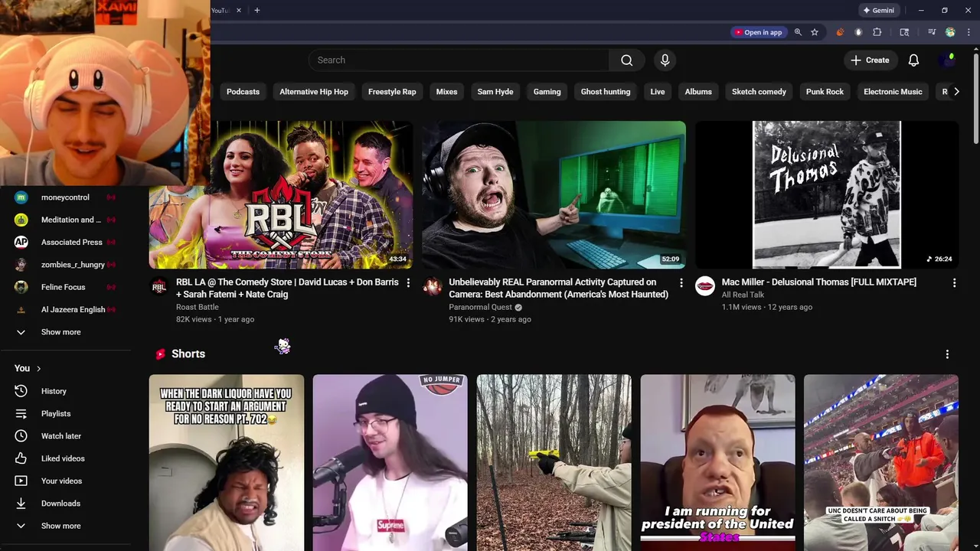
Task: Open the Shorts shelf more-options menu
Action: (x=947, y=354)
